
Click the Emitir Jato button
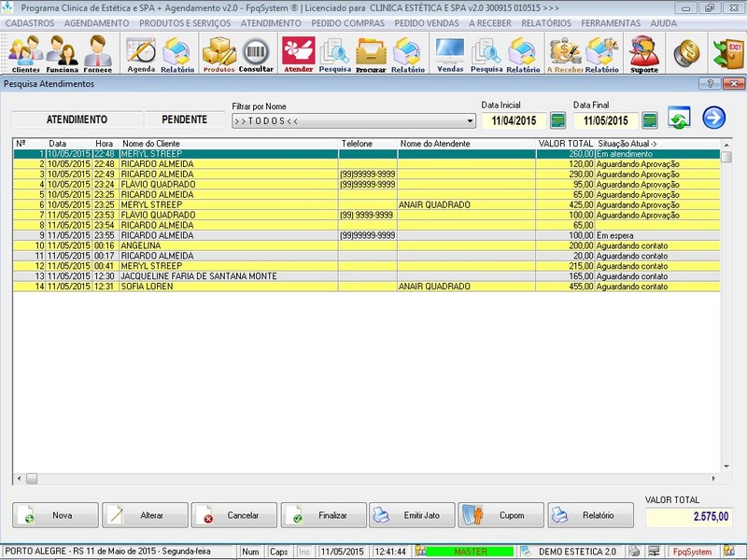pyautogui.click(x=412, y=515)
